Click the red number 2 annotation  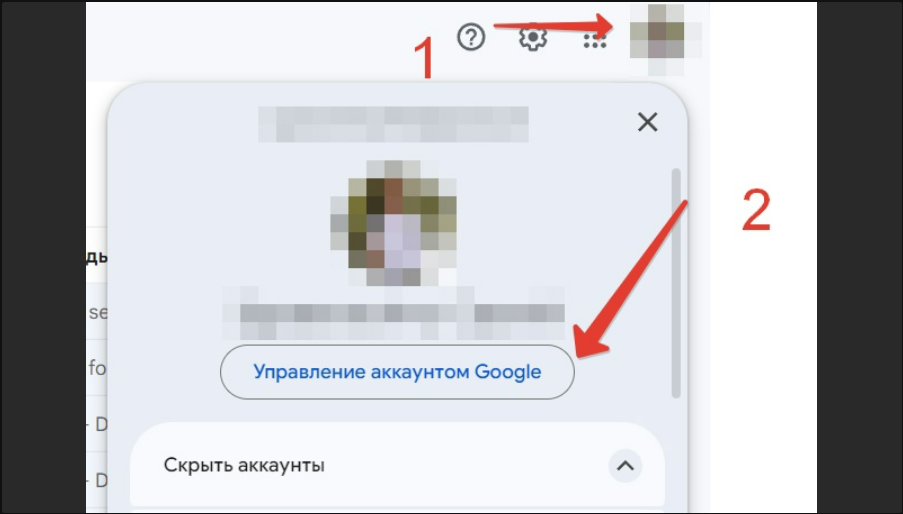[756, 210]
